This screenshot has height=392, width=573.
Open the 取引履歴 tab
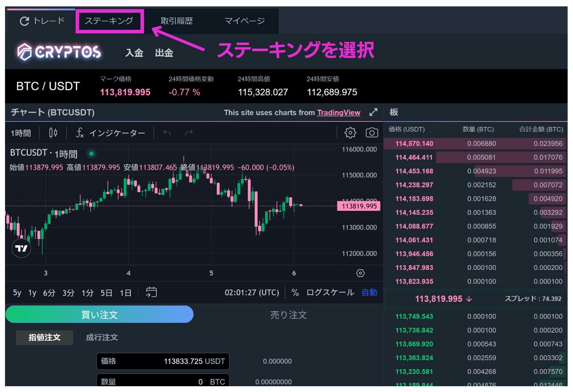click(177, 21)
